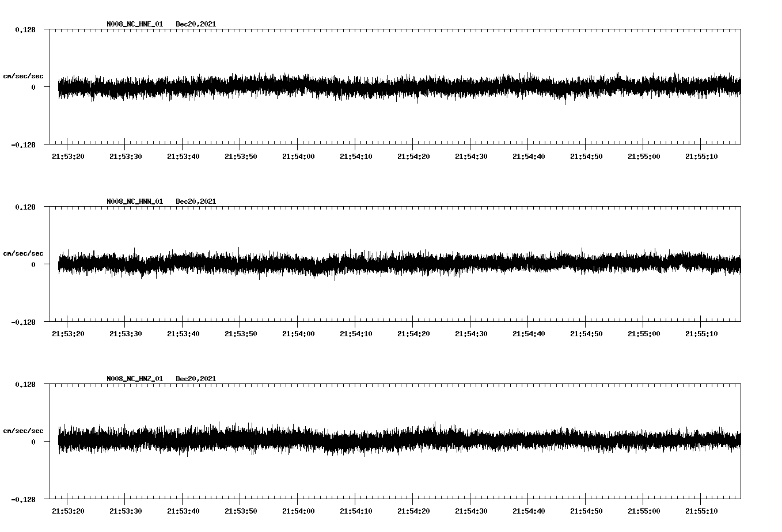Click the 21:53:40 time label on HNZ plot
The image size is (782, 532).
click(x=183, y=511)
